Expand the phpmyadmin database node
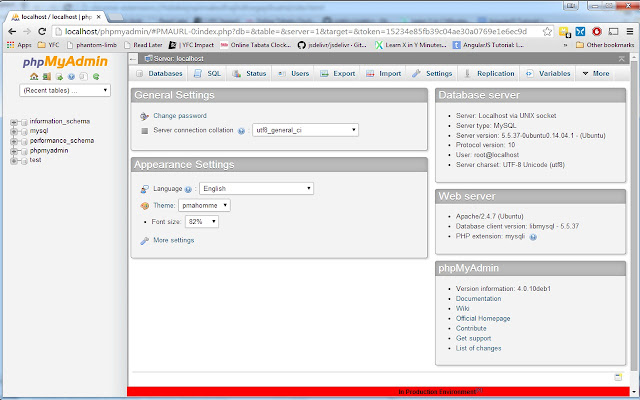This screenshot has width=640, height=400. point(14,151)
